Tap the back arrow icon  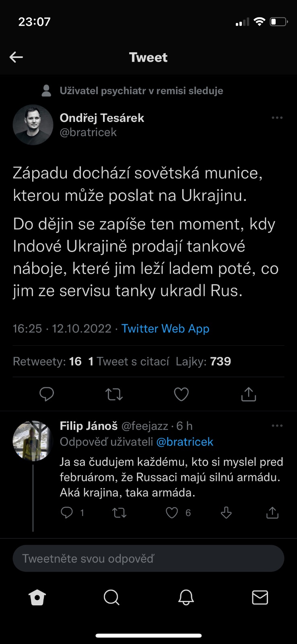16,57
